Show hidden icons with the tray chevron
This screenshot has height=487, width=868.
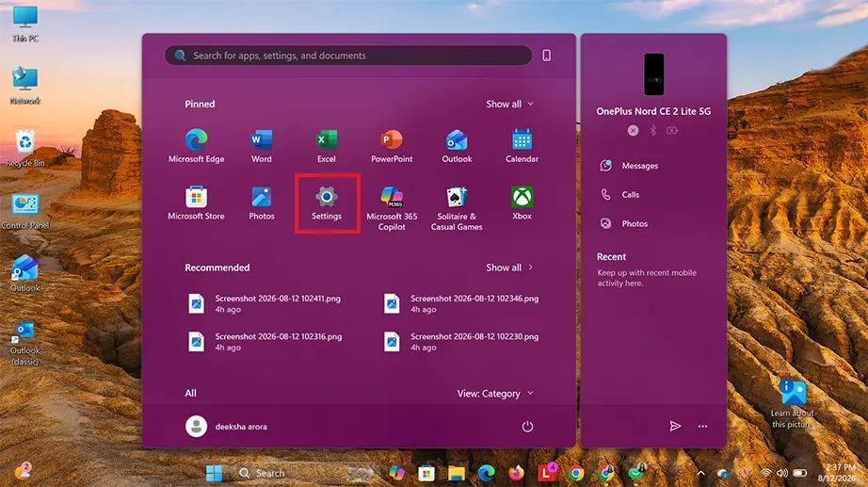click(700, 473)
